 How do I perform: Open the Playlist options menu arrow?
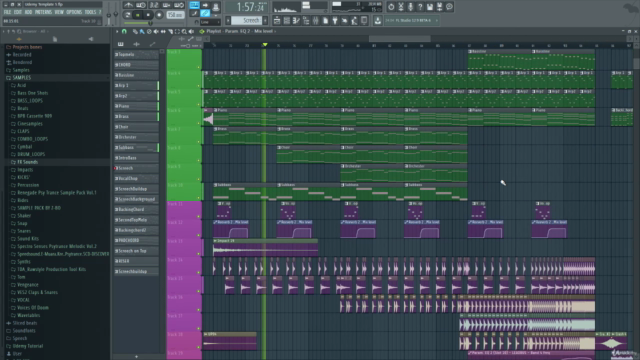[x=117, y=31]
